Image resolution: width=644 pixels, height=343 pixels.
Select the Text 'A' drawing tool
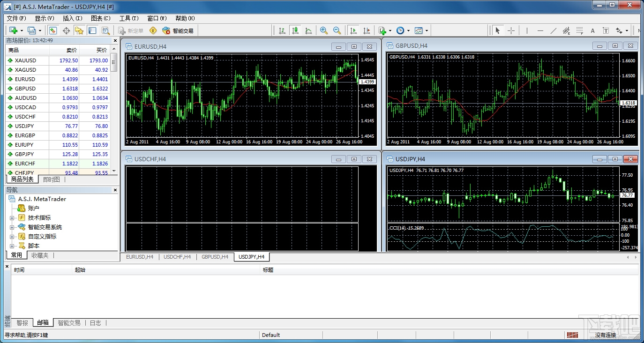coord(592,30)
